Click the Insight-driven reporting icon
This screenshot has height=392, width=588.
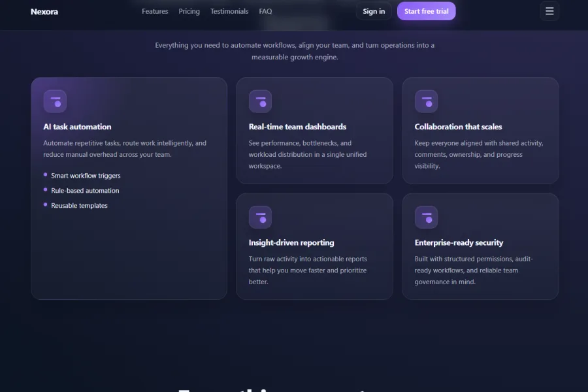[x=260, y=217]
